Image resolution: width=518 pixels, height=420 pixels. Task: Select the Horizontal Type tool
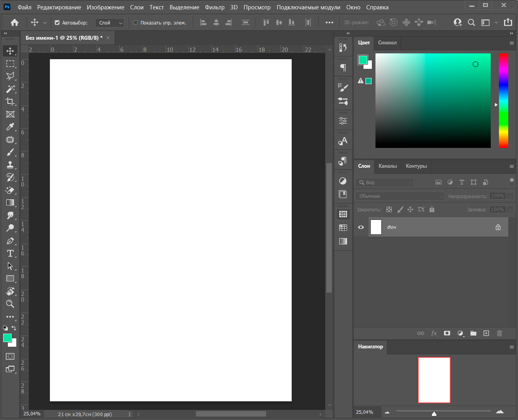10,253
